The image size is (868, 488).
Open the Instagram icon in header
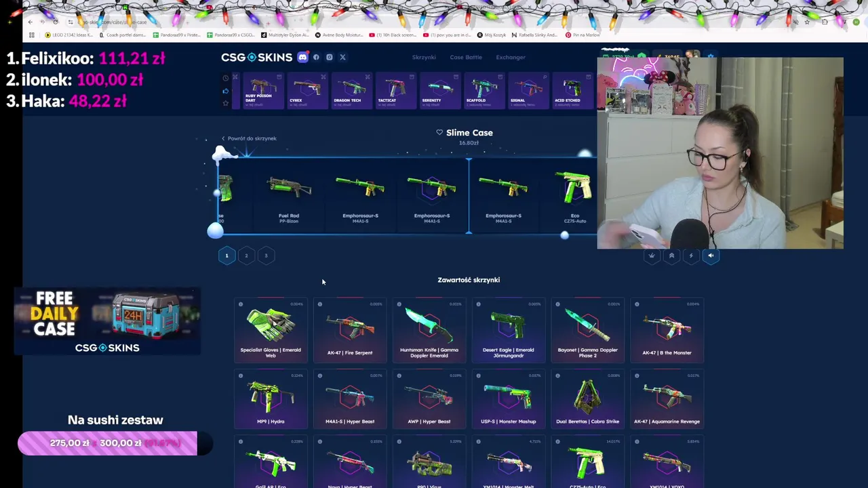click(330, 58)
